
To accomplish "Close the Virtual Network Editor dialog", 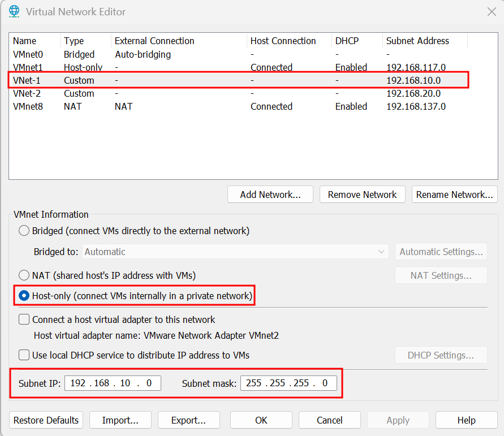I will [490, 11].
